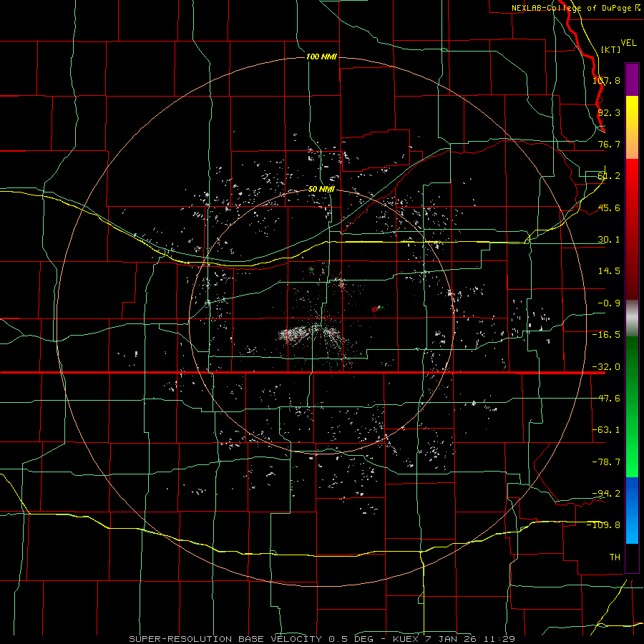Click the -32.0 velocity scale value

(607, 367)
